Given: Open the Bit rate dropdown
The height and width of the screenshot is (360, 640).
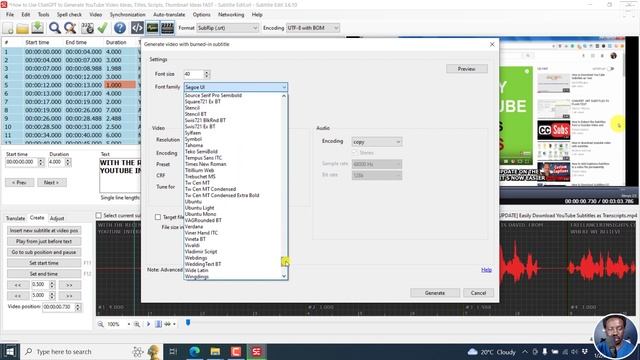Looking at the screenshot, I should click(377, 175).
